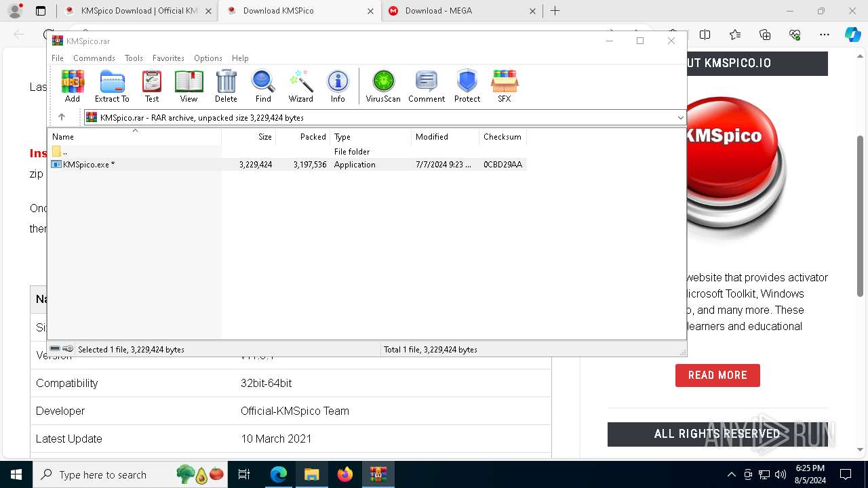Click the 0CBD29AA checksum value
Viewport: 868px width, 488px height.
[502, 165]
